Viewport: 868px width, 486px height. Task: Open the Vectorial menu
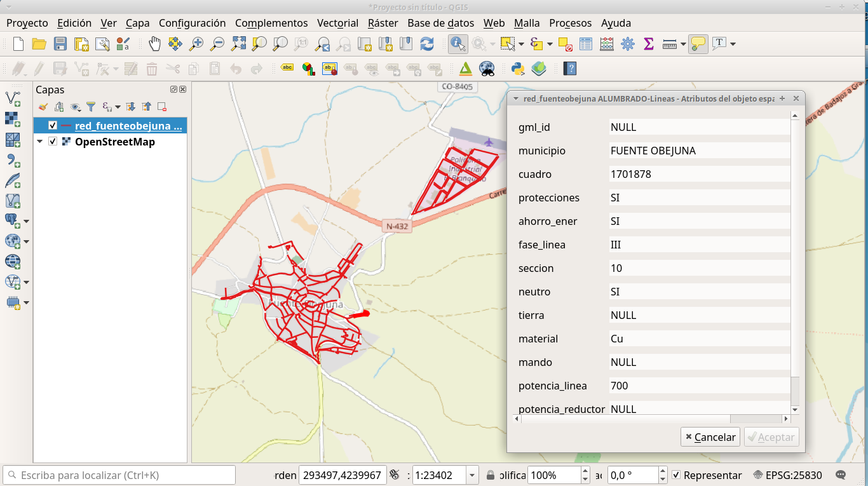tap(337, 23)
